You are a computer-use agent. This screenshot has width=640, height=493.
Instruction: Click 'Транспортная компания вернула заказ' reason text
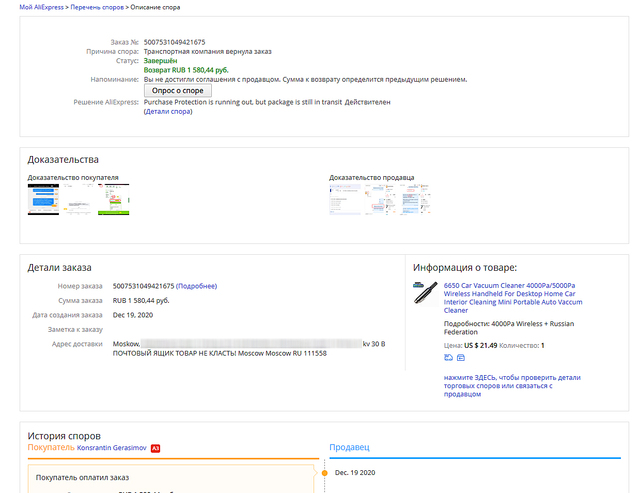[x=207, y=51]
